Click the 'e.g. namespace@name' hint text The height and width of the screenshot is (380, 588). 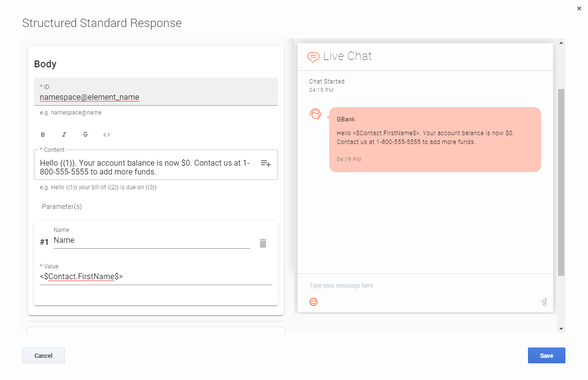(70, 113)
